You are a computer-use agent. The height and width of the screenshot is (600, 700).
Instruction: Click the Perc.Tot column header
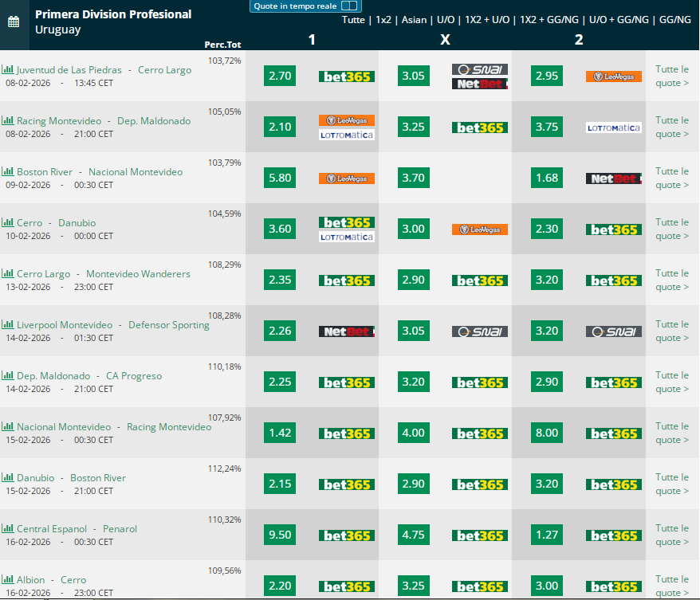(222, 45)
